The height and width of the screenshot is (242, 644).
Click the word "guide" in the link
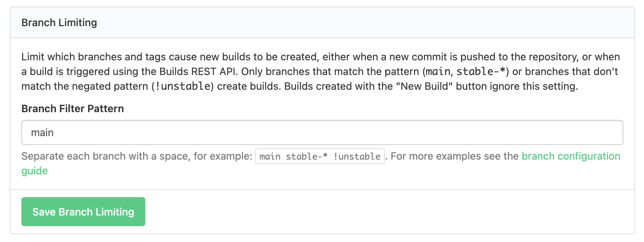35,171
